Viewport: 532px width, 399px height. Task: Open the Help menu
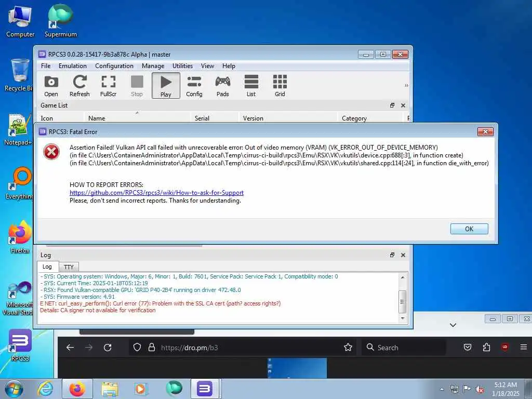(x=229, y=66)
